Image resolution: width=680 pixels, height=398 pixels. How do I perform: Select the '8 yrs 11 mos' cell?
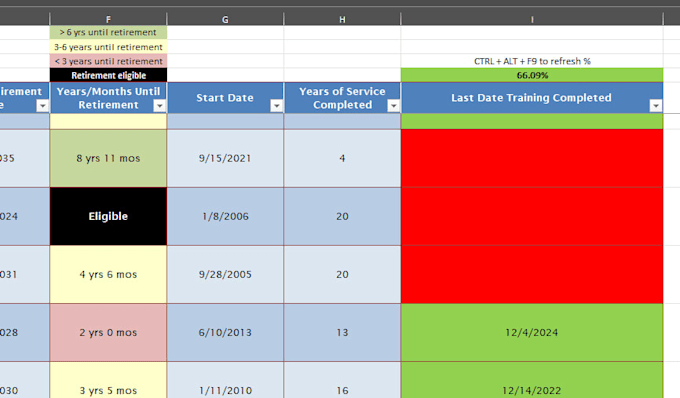click(108, 158)
